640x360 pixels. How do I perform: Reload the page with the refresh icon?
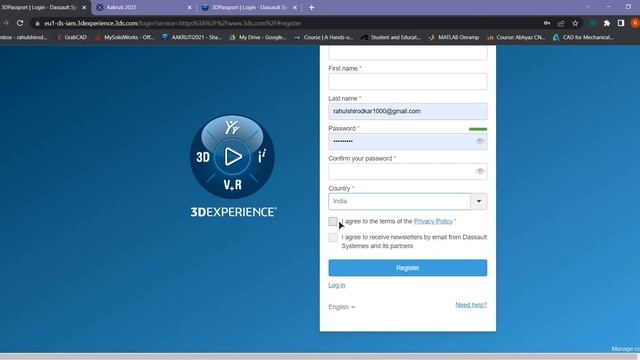click(x=20, y=23)
